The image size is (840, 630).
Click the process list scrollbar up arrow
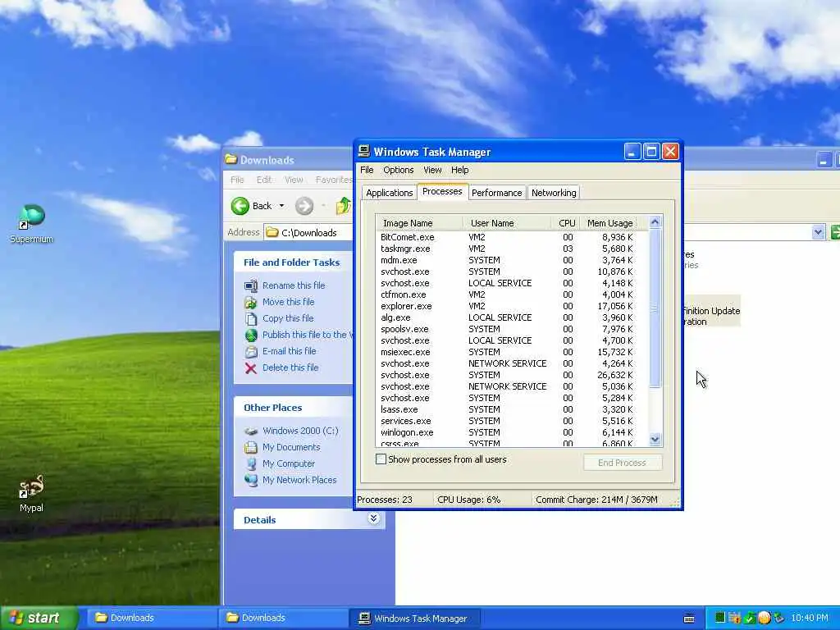coord(655,221)
